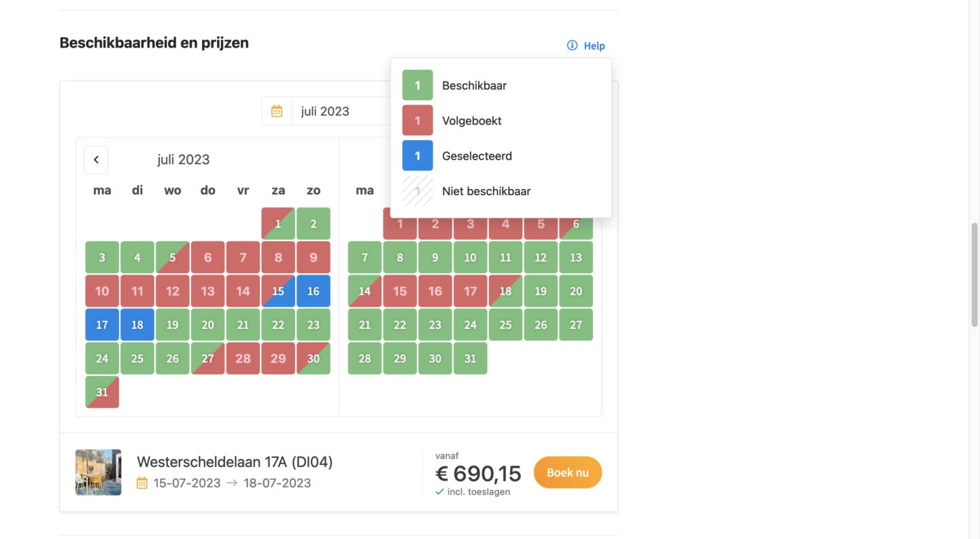Click calendar icon beside 15-07-2023 date

tap(142, 483)
